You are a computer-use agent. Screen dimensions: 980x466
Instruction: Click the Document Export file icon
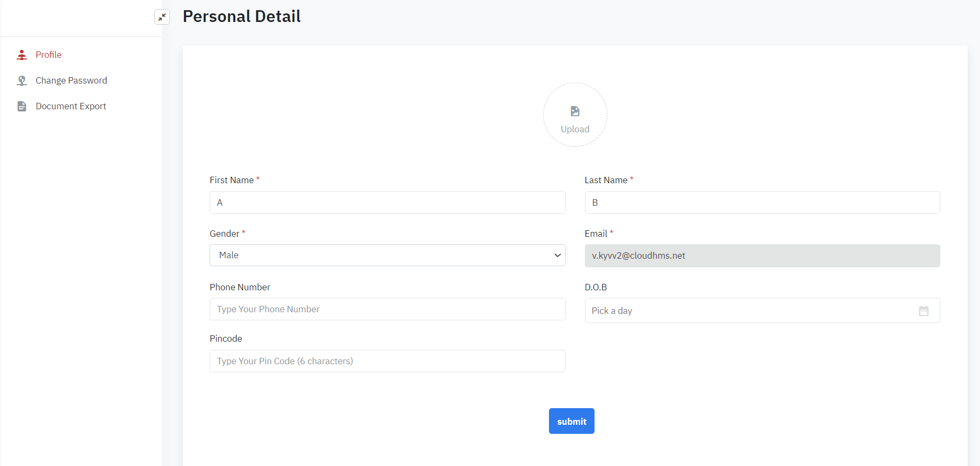(22, 106)
